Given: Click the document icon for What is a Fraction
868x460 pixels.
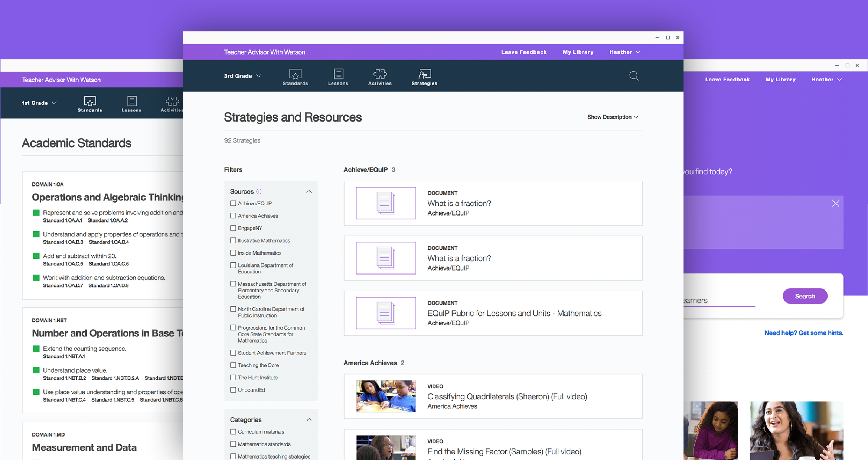Looking at the screenshot, I should 385,202.
